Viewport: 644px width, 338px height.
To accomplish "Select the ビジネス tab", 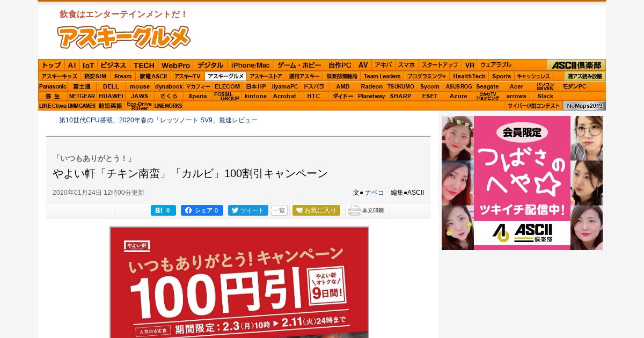I will tap(114, 65).
